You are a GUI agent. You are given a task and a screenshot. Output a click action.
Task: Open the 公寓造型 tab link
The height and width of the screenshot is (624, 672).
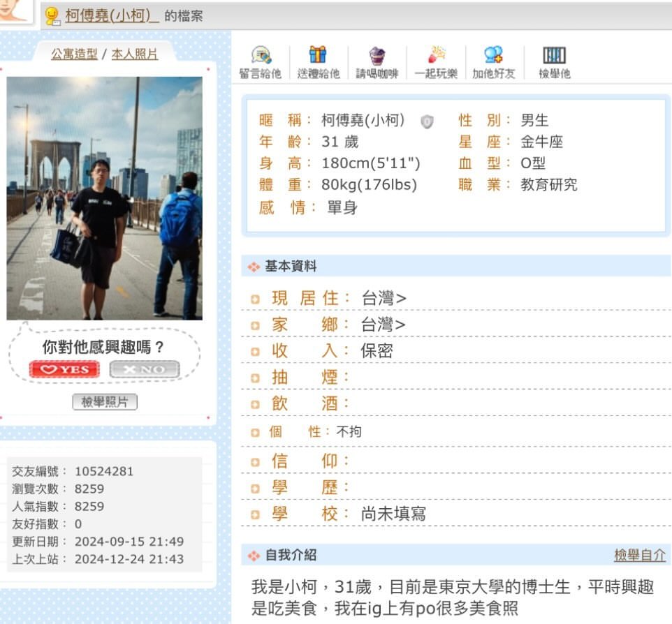[74, 54]
